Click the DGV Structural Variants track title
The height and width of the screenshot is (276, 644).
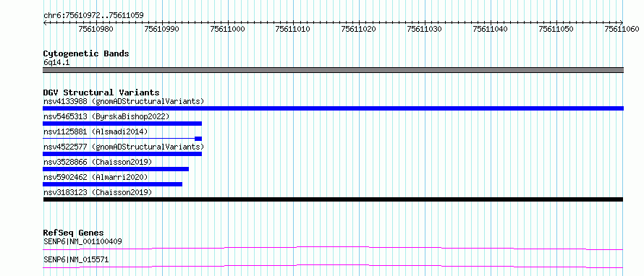tap(101, 92)
